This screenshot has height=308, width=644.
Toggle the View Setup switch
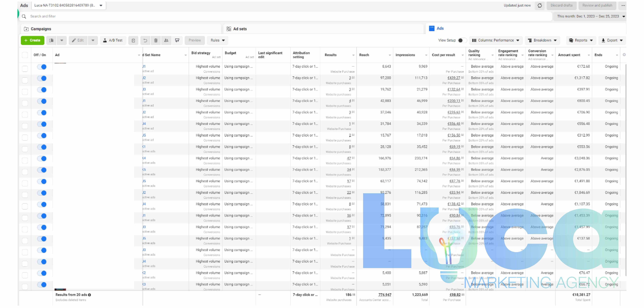click(x=462, y=40)
